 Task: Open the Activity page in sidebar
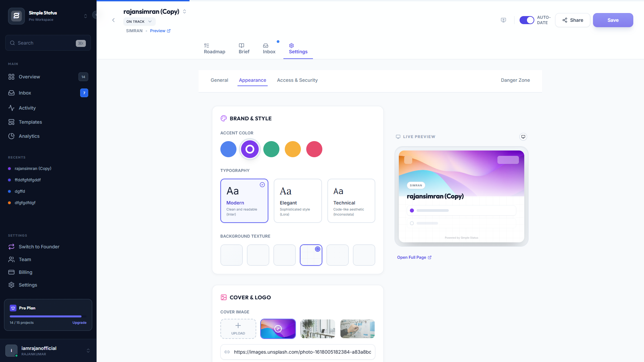click(x=27, y=108)
